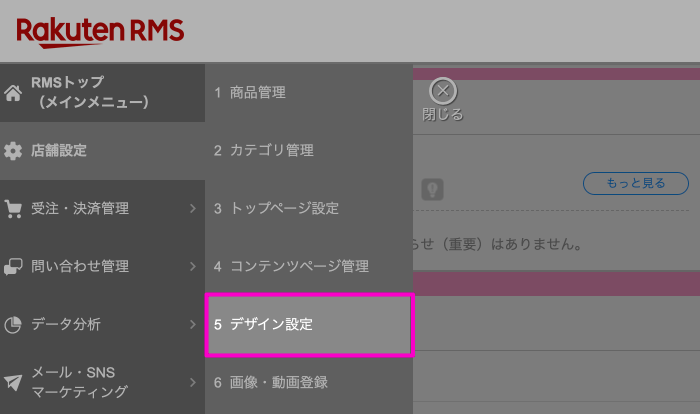
Task: Expand the データ分析 submenu arrow
Action: [x=192, y=325]
